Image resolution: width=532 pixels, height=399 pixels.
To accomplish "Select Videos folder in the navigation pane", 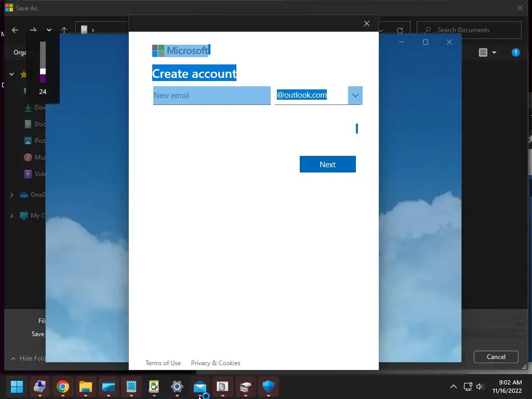I will pyautogui.click(x=35, y=174).
